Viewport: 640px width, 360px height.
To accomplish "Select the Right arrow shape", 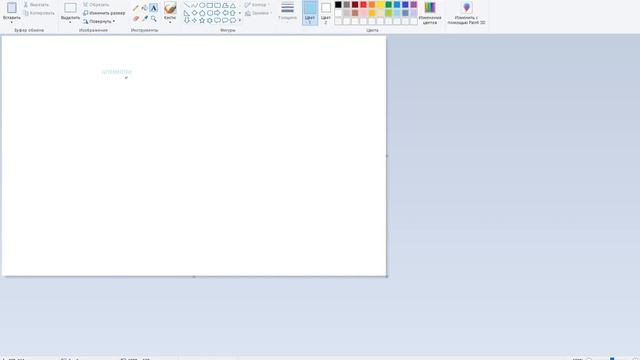I will (x=218, y=13).
